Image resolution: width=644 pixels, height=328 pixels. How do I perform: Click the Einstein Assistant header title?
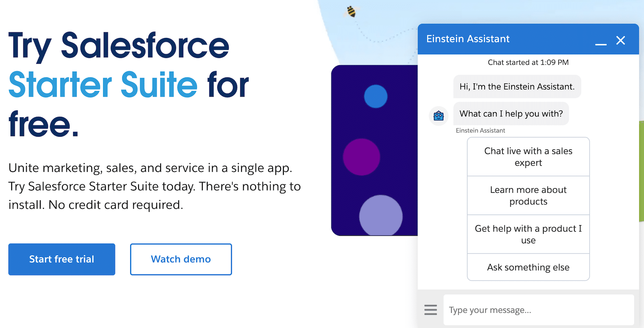(x=468, y=39)
